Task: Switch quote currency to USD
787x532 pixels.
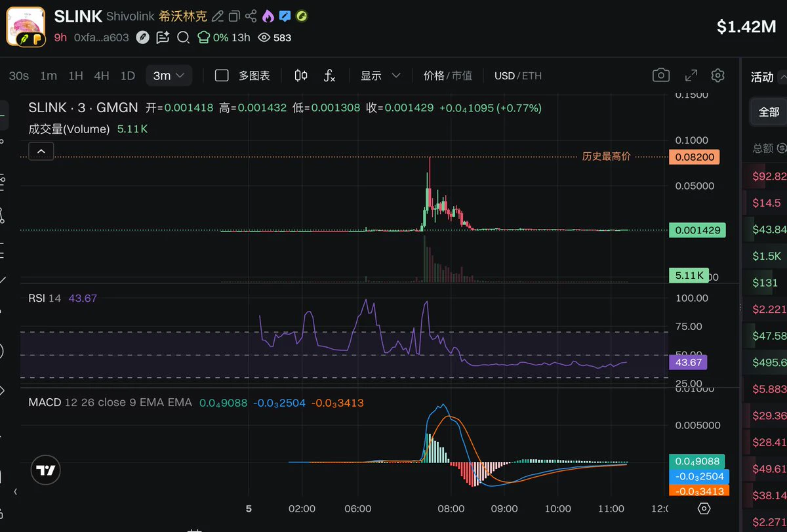Action: [504, 75]
